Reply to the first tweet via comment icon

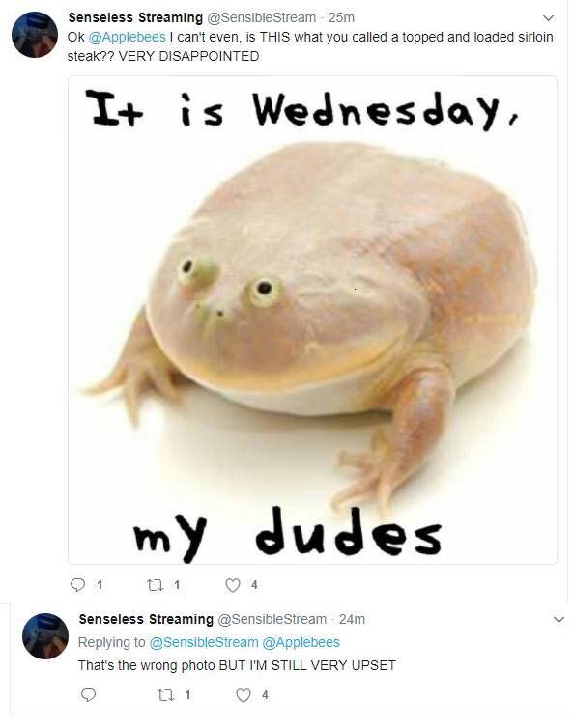click(77, 584)
